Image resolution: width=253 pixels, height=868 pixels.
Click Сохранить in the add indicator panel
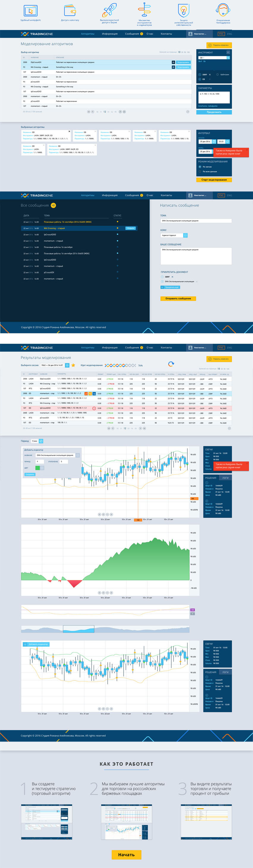click(30, 474)
